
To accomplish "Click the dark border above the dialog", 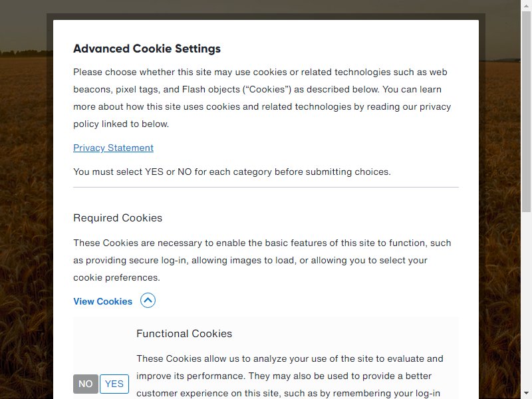I will [266, 17].
